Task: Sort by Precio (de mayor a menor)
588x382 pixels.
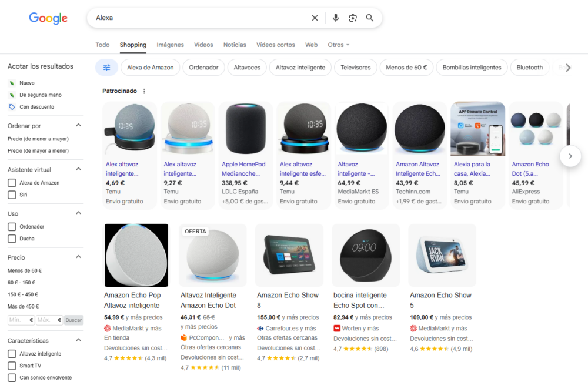Action: pos(38,151)
